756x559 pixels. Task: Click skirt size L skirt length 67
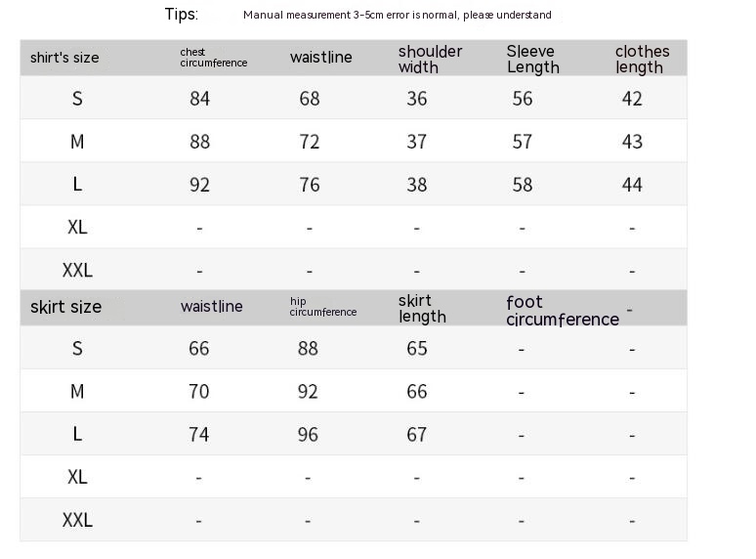[417, 435]
